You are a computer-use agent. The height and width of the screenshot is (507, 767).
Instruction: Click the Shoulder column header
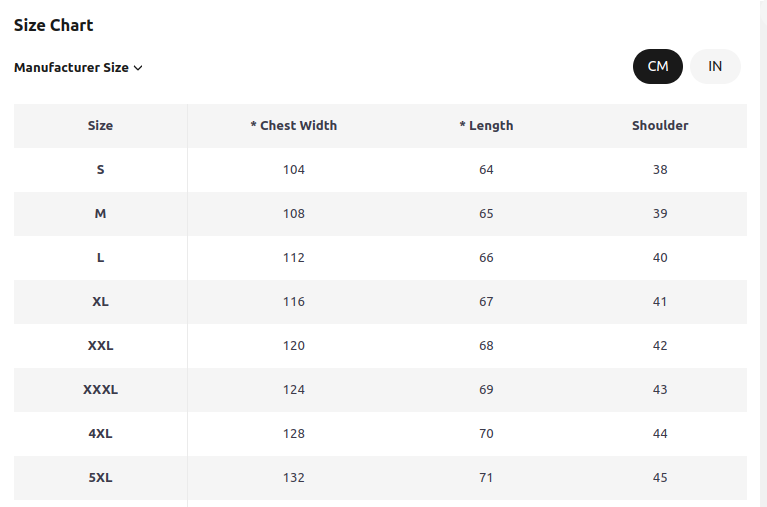(x=660, y=126)
